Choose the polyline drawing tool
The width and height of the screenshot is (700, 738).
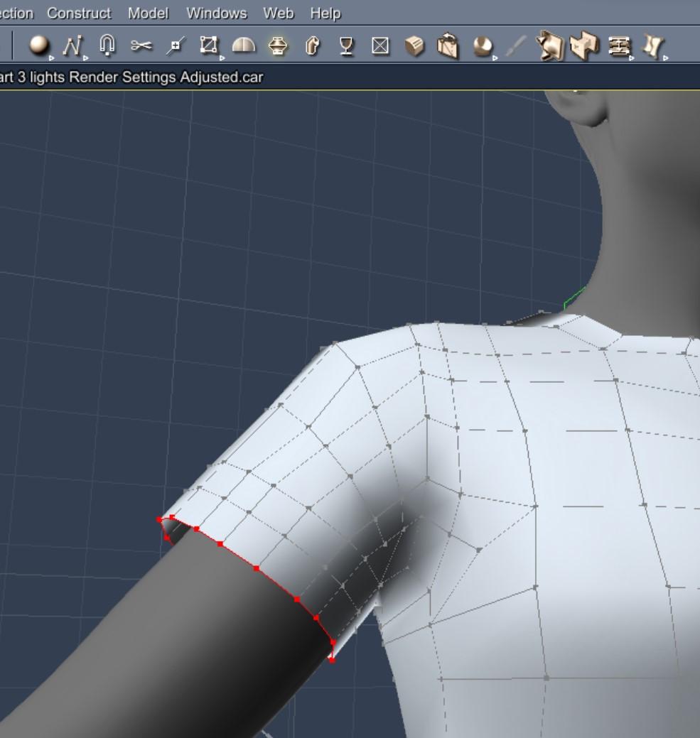[x=72, y=46]
